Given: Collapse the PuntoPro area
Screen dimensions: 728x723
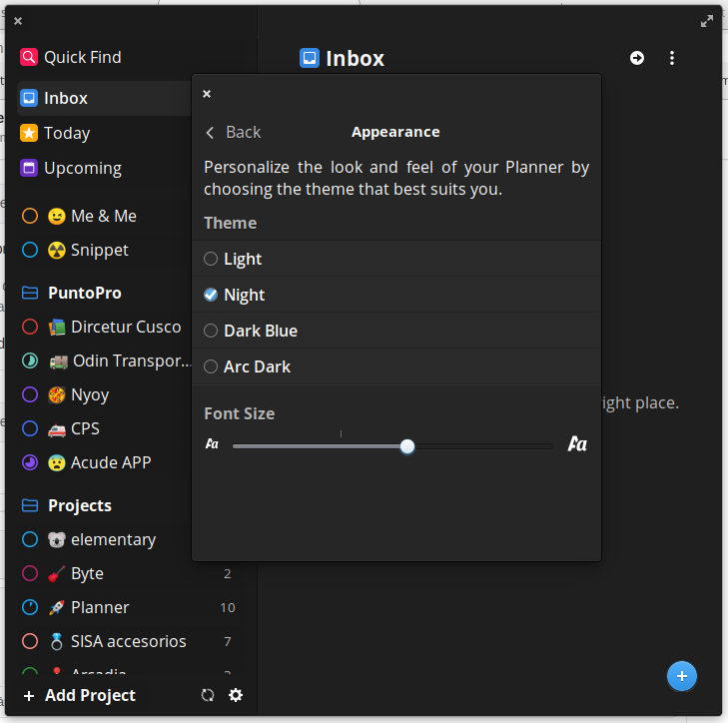Looking at the screenshot, I should (85, 293).
